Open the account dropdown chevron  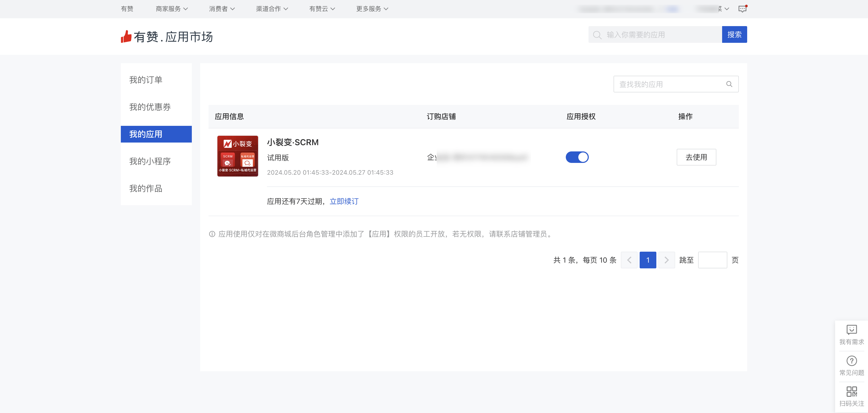pyautogui.click(x=727, y=9)
